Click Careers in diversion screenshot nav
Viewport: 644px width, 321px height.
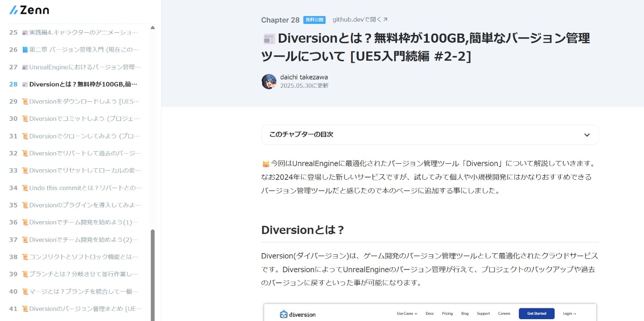click(504, 314)
